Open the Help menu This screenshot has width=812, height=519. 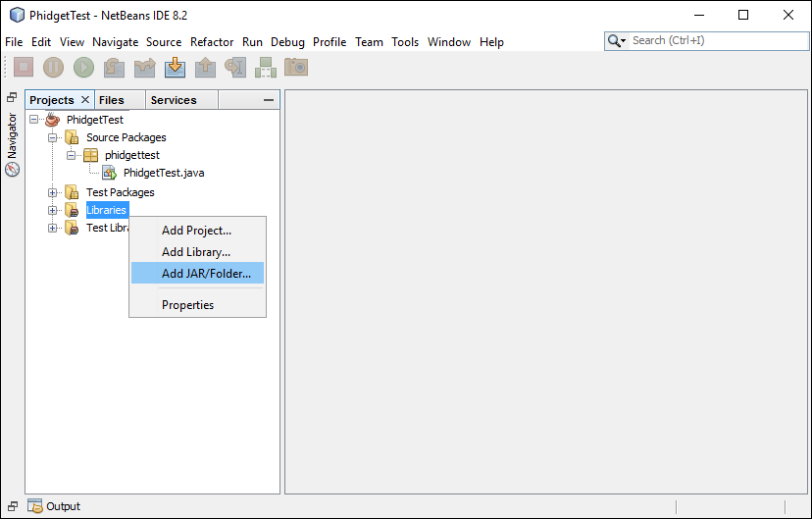491,42
